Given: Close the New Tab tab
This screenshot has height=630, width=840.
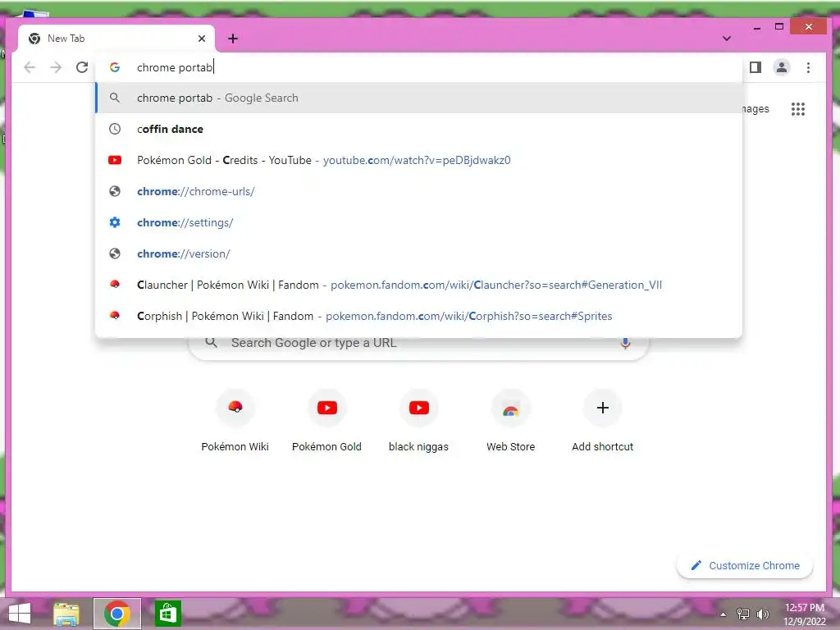Looking at the screenshot, I should click(x=202, y=39).
